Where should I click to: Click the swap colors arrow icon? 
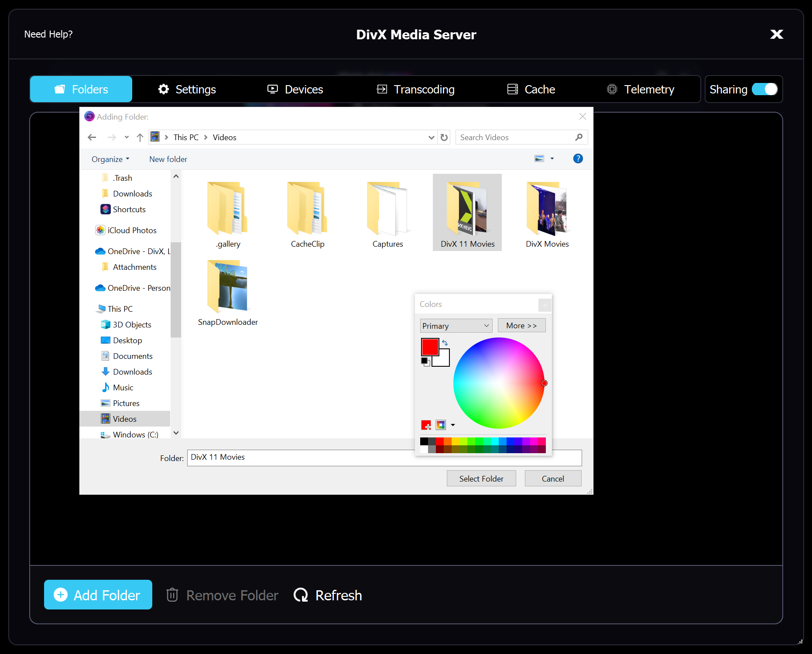445,343
